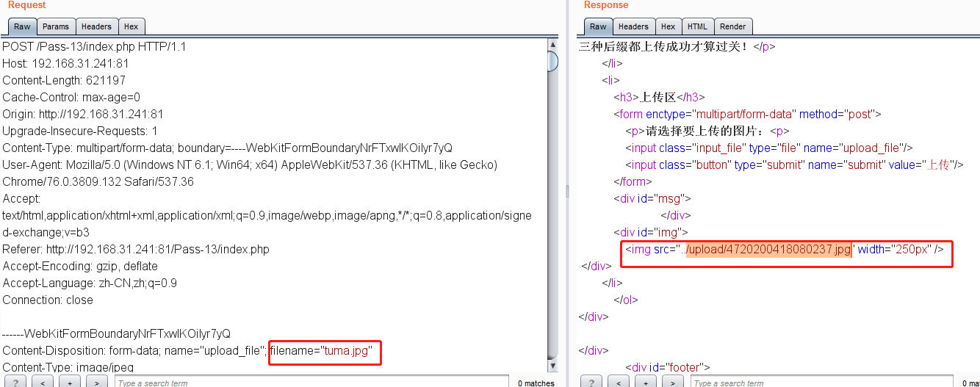This screenshot has height=387, width=980.
Task: Click the input class="button" submit line
Action: pos(794,164)
